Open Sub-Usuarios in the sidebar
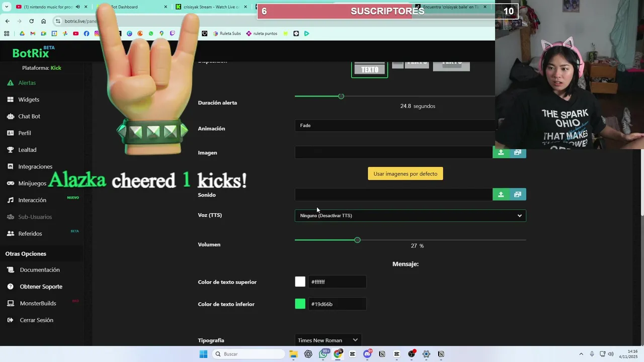Screen dimensions: 644x362 click(35, 217)
